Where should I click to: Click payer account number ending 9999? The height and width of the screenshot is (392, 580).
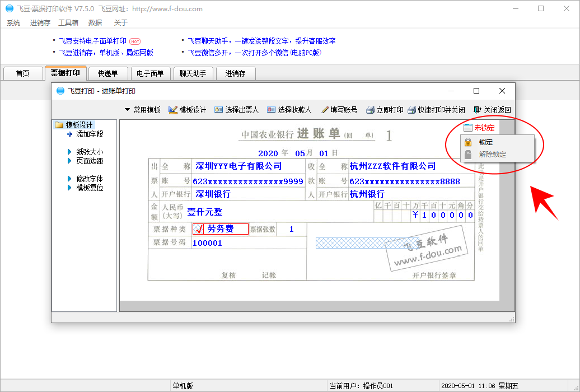click(x=248, y=181)
